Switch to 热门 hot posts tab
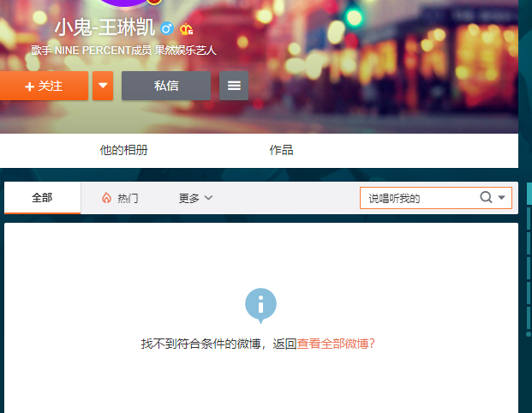The height and width of the screenshot is (413, 532). pos(120,198)
